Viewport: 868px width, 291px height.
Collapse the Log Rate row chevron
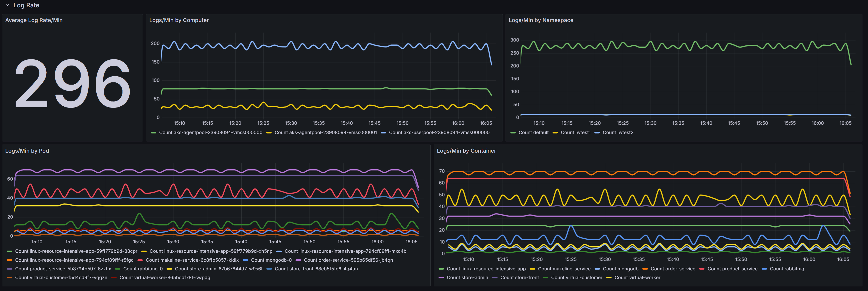tap(7, 5)
